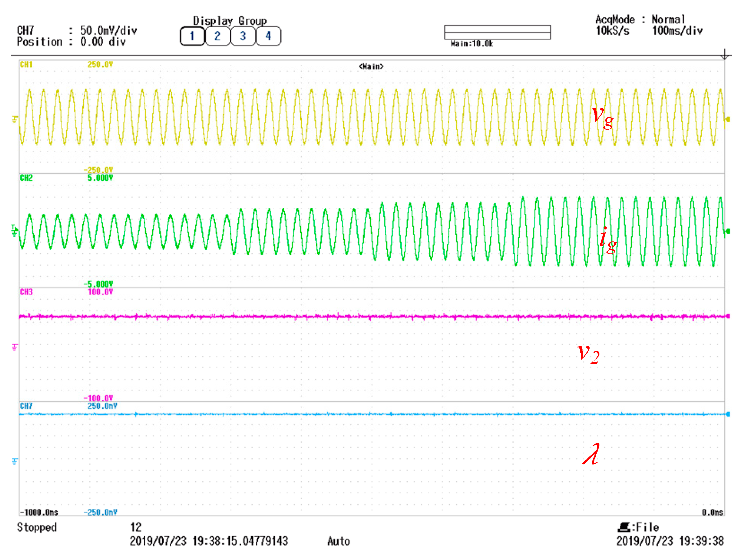This screenshot has width=752, height=560.
Task: Click the CH1 yellow ground marker icon
Action: click(14, 120)
